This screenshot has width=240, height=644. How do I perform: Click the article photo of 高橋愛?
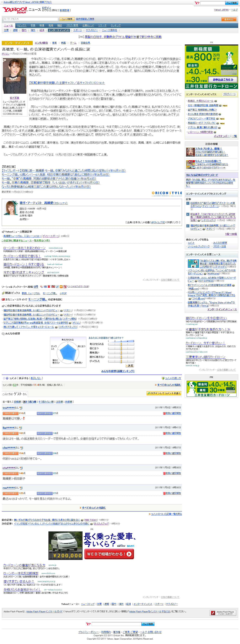tap(14, 76)
